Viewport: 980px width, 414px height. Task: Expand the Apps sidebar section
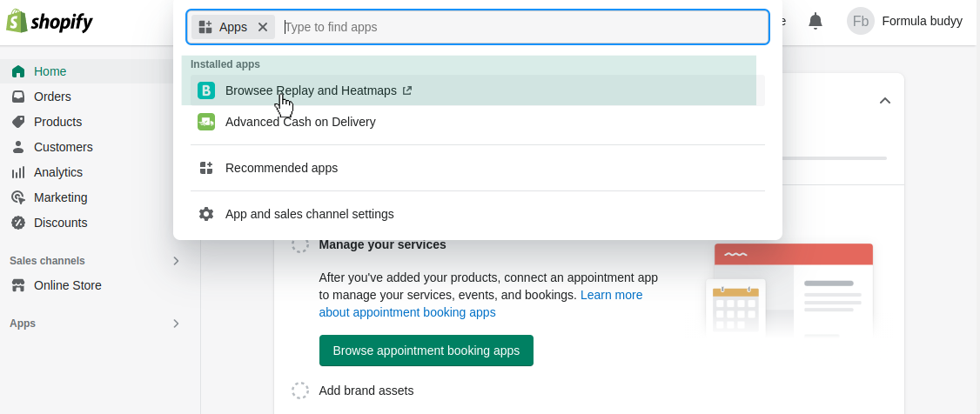coord(176,324)
